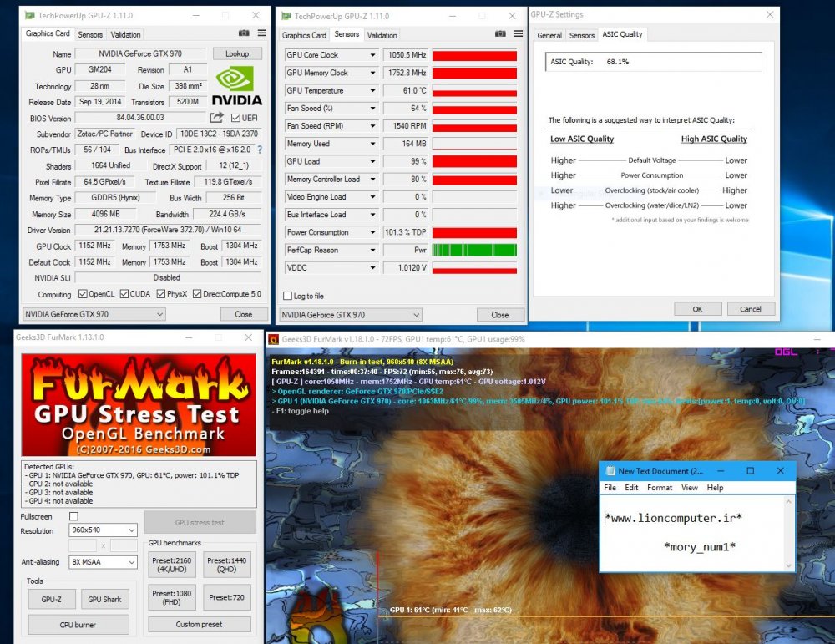Click the camera icon in the Sensors window
This screenshot has width=835, height=644.
click(x=500, y=34)
